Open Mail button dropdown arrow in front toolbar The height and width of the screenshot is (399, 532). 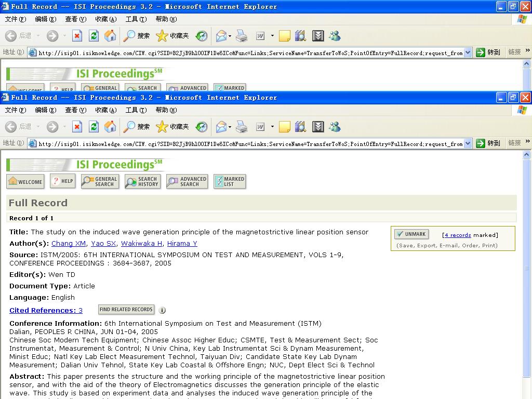(230, 127)
